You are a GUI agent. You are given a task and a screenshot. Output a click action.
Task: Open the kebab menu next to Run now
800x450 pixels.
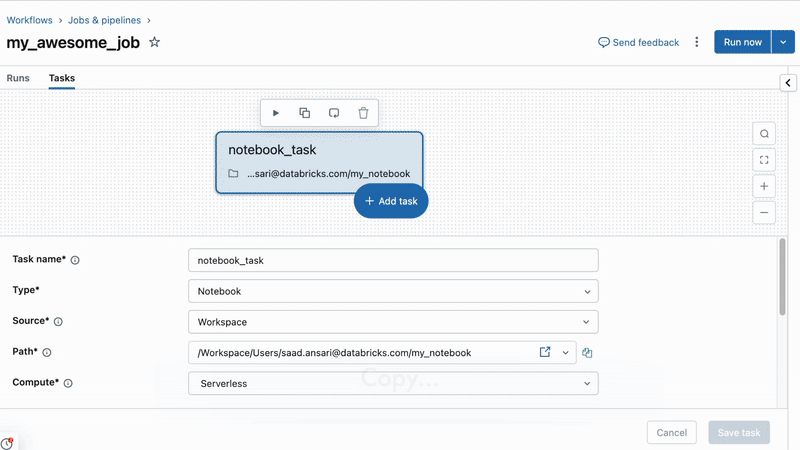pyautogui.click(x=697, y=42)
